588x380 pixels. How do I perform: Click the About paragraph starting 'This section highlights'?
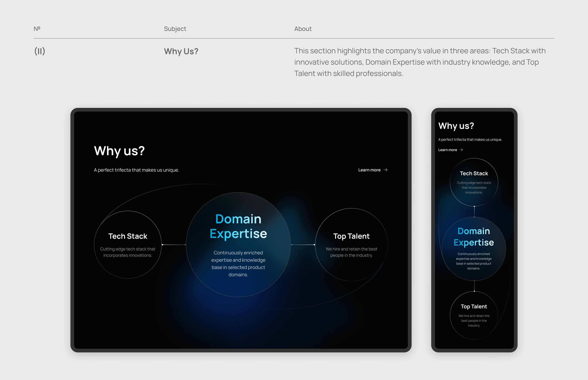(420, 62)
